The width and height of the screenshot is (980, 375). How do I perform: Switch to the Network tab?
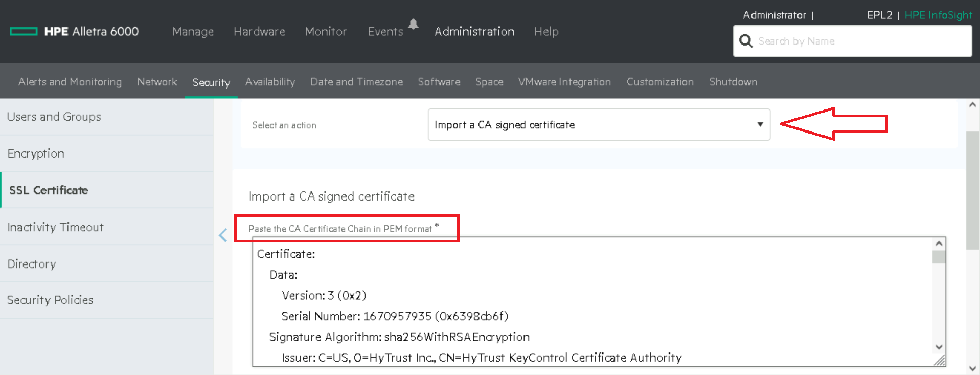coord(157,82)
